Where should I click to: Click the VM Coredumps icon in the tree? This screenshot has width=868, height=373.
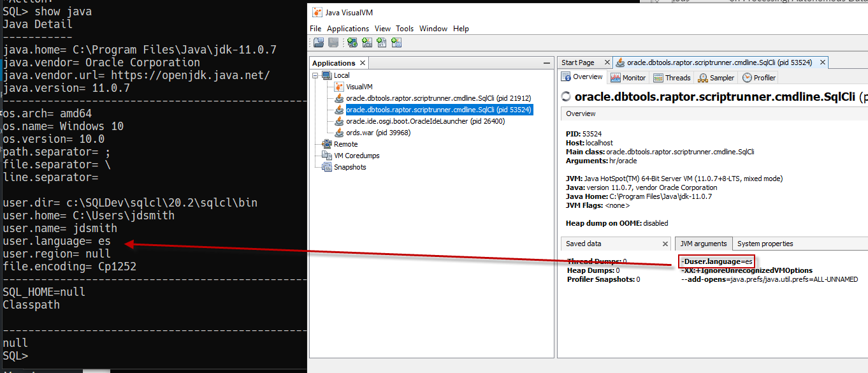pyautogui.click(x=326, y=156)
